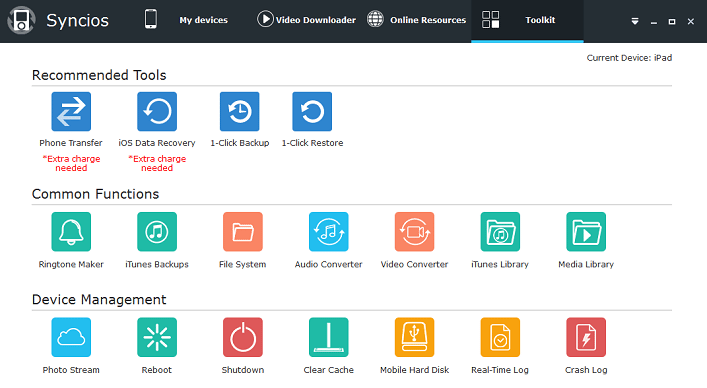
Task: Browse the File System
Action: pyautogui.click(x=243, y=232)
